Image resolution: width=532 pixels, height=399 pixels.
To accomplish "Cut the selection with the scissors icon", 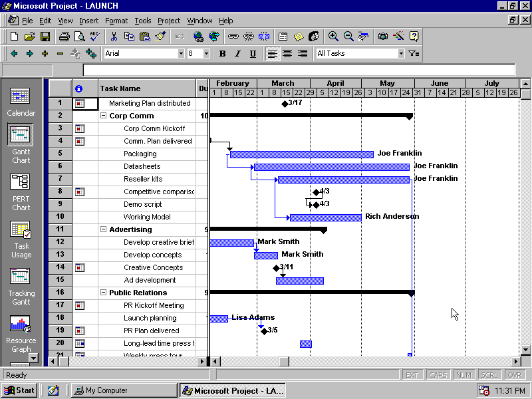I will pos(114,37).
